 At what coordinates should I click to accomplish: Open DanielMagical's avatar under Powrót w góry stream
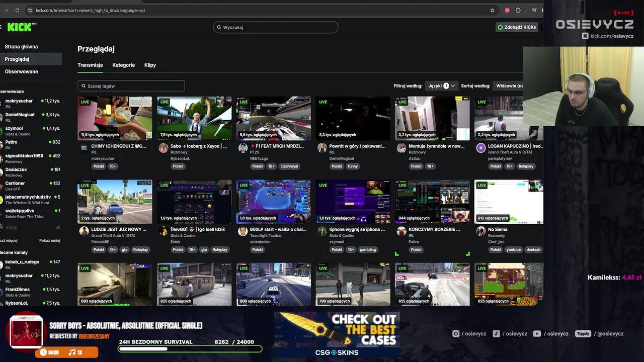(x=322, y=148)
